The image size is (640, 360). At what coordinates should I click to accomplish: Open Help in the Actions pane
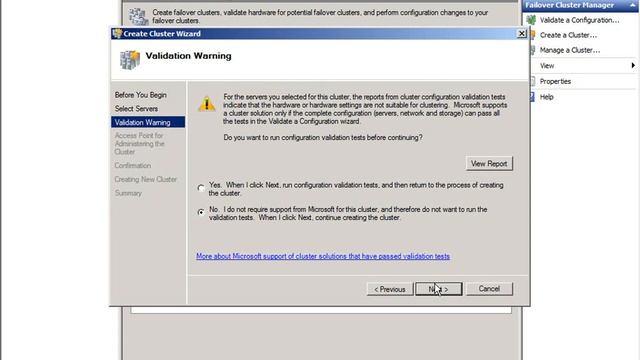click(547, 97)
